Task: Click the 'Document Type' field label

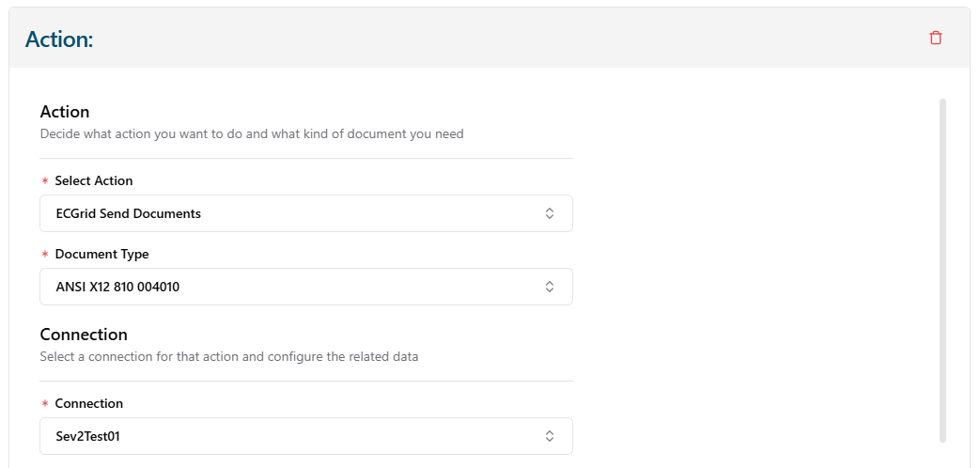Action: coord(101,254)
